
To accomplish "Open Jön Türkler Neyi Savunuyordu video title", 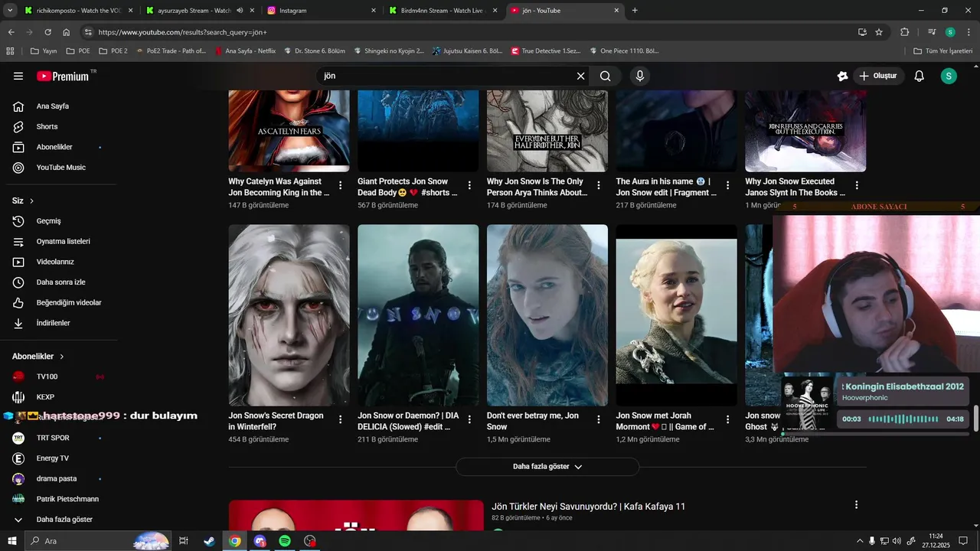I will point(589,507).
